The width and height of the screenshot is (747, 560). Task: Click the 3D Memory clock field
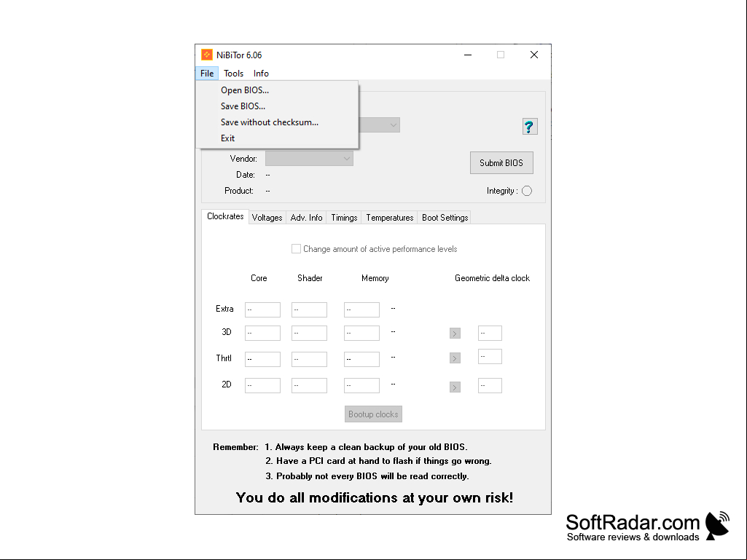coord(361,333)
